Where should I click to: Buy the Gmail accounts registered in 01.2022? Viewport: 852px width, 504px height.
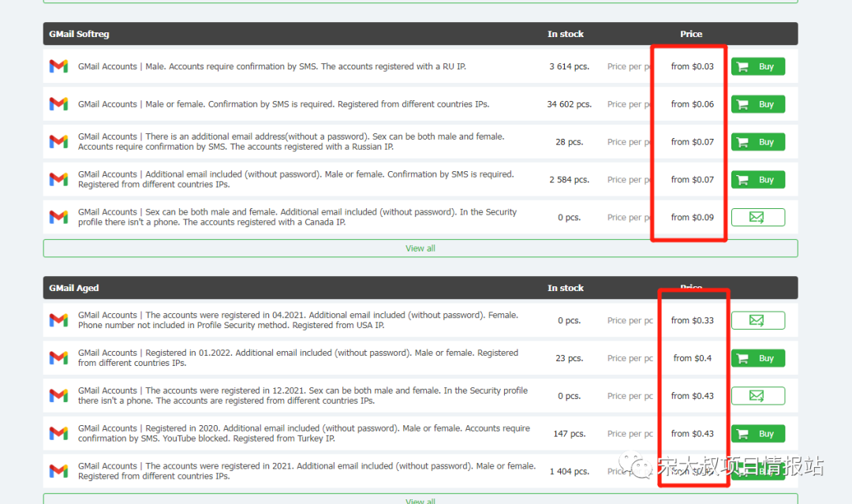pyautogui.click(x=757, y=358)
